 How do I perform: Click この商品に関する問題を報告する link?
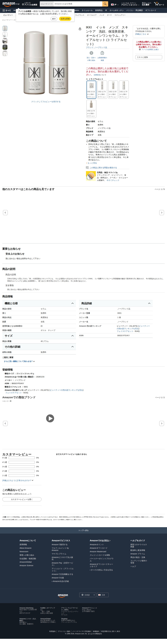(x=103, y=167)
